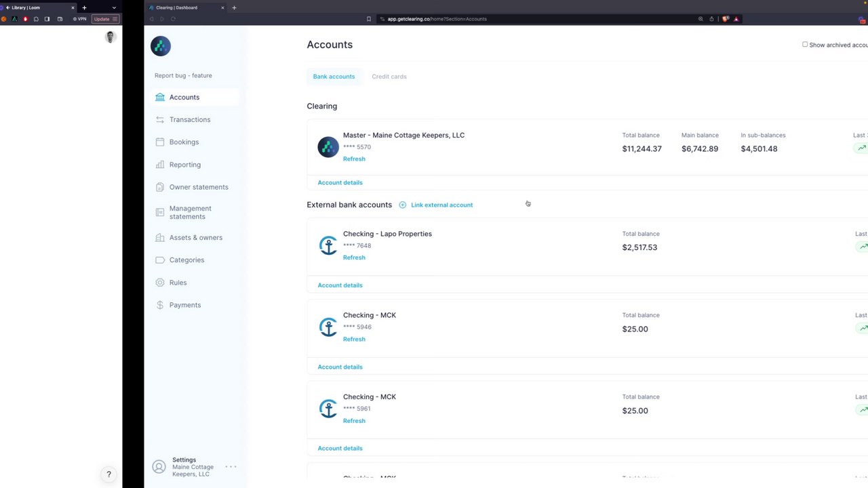Click the Payments dollar icon
This screenshot has height=488, width=868.
[160, 305]
